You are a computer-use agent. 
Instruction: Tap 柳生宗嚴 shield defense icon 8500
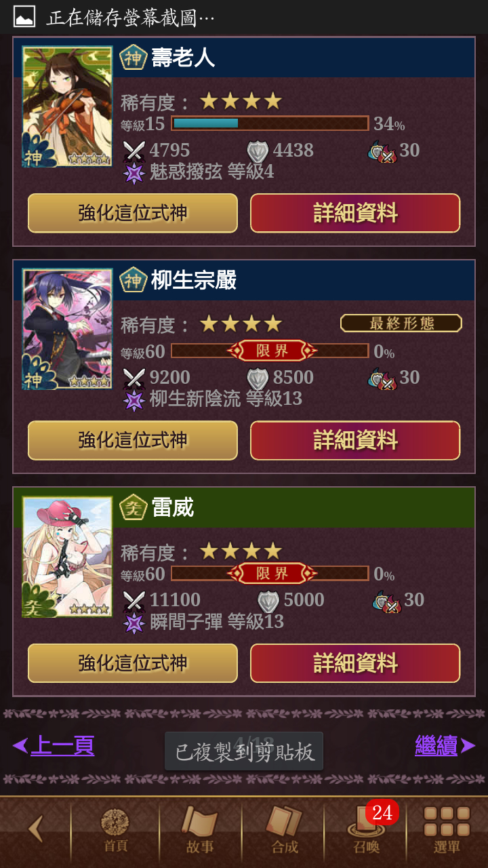pos(257,378)
